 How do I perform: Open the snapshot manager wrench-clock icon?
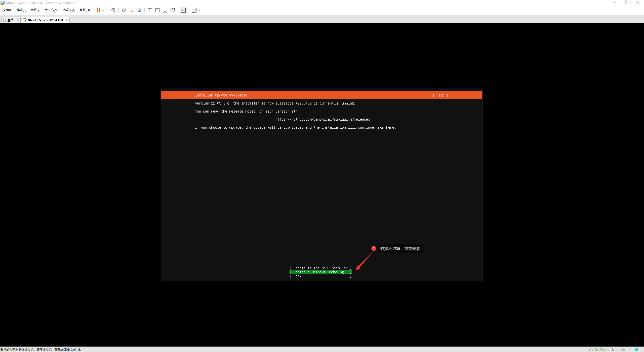(139, 10)
